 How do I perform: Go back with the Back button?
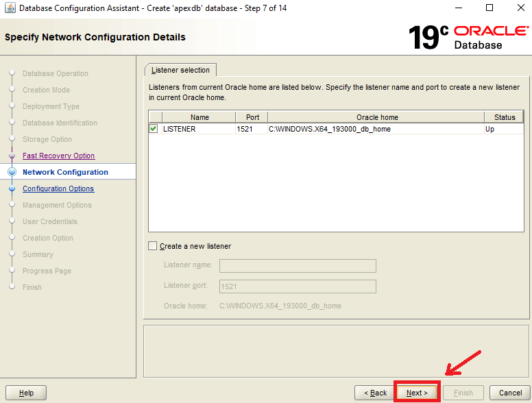[374, 393]
